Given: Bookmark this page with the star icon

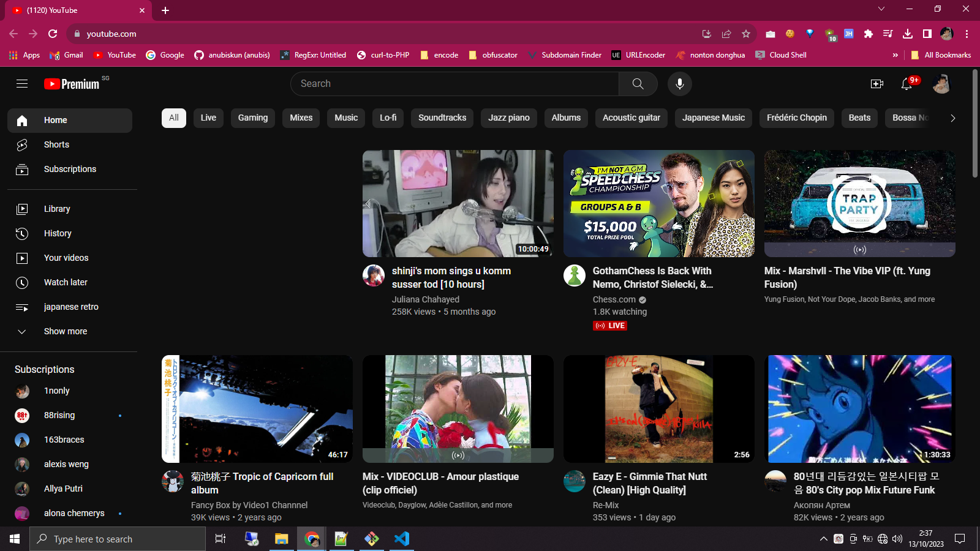Looking at the screenshot, I should coord(745,34).
